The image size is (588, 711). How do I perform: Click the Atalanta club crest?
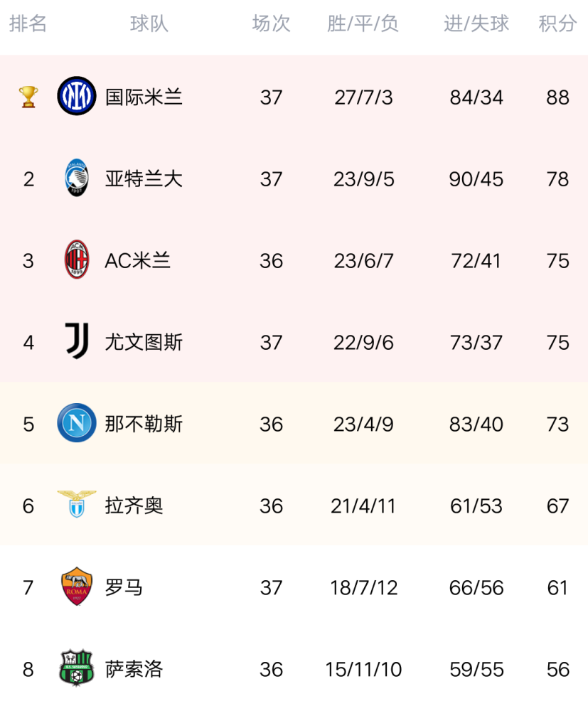coord(77,178)
